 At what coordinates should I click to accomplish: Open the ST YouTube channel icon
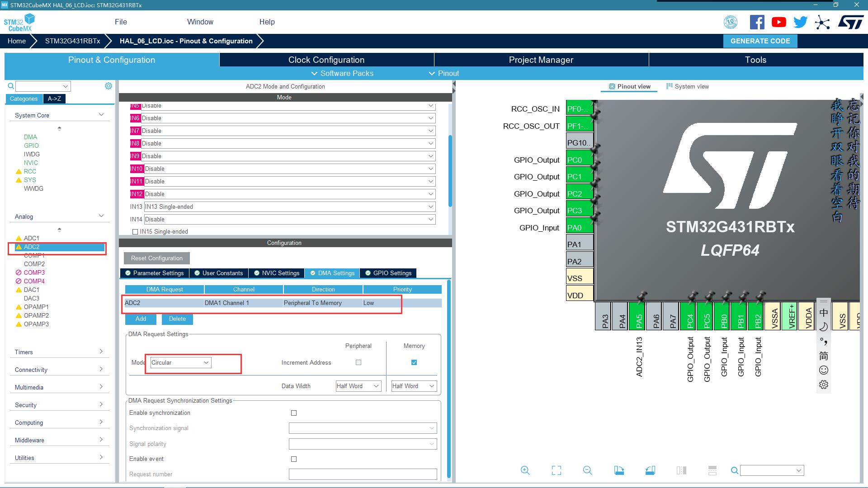pos(778,22)
